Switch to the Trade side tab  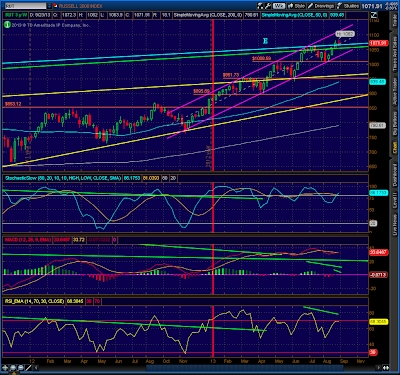[395, 21]
